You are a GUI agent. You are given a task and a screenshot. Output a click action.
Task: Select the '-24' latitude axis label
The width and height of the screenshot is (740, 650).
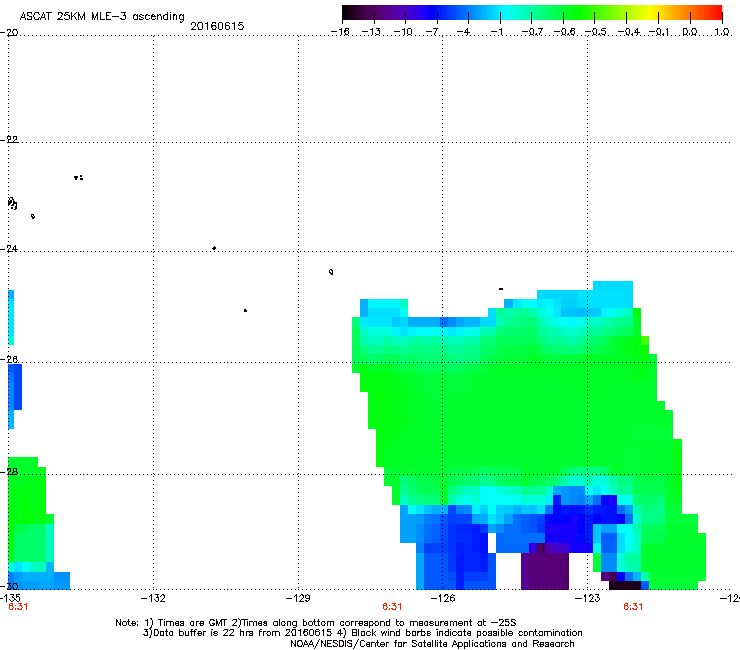click(9, 248)
